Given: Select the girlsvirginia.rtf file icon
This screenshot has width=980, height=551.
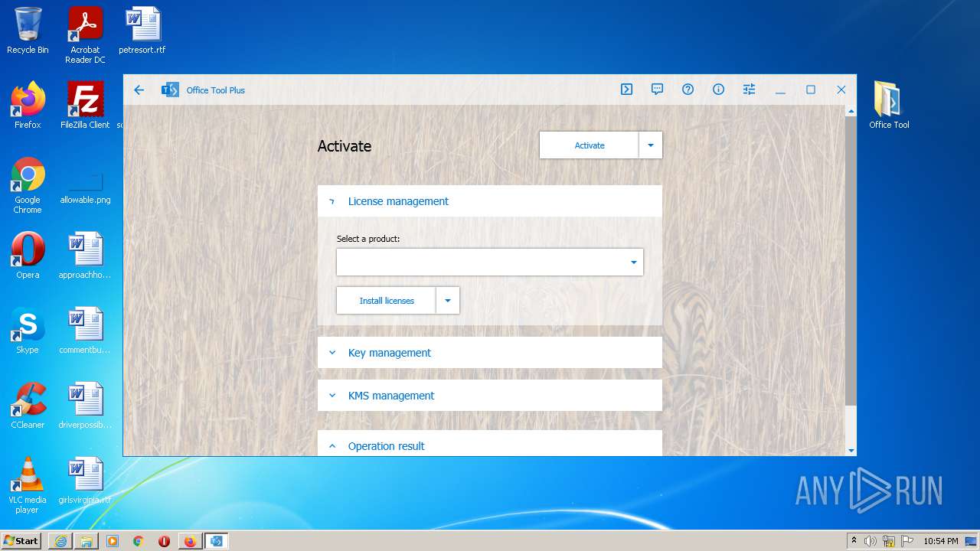Looking at the screenshot, I should [85, 481].
